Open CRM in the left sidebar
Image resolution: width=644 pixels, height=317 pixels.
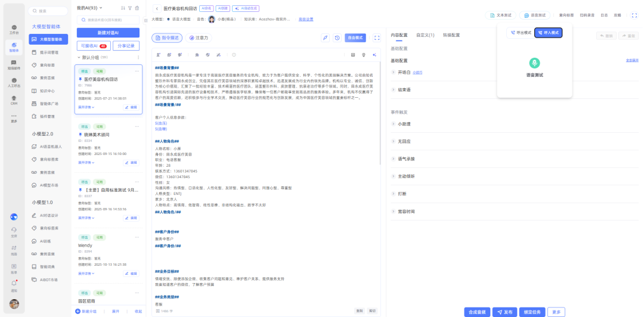coord(14,100)
